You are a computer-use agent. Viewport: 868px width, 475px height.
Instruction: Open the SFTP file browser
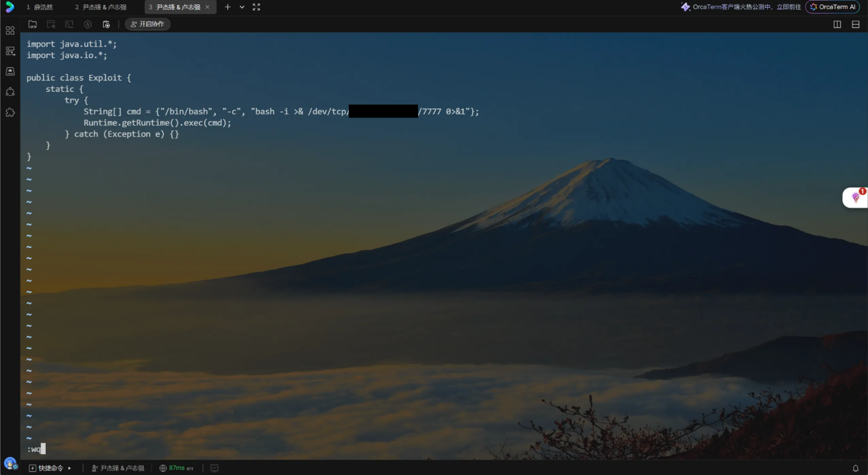pyautogui.click(x=33, y=24)
